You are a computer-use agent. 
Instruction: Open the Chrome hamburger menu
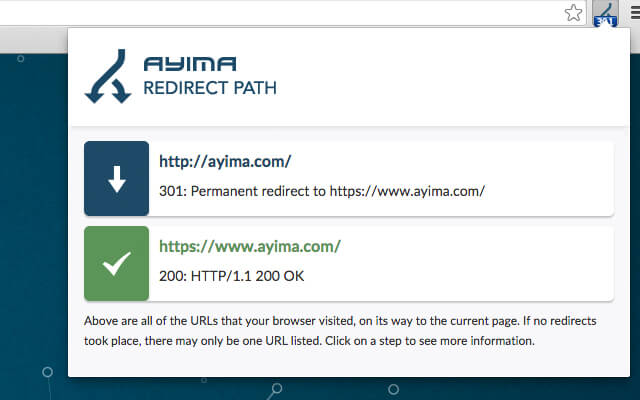pyautogui.click(x=629, y=13)
